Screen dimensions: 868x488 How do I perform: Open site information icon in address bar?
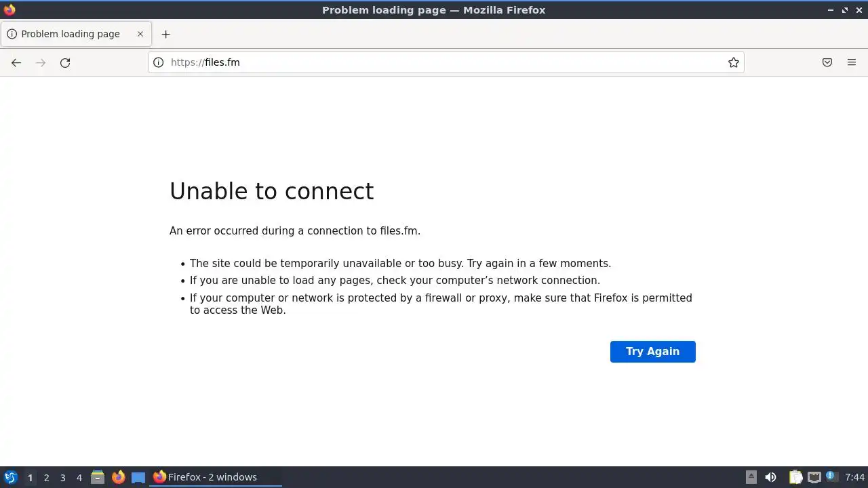pos(158,62)
